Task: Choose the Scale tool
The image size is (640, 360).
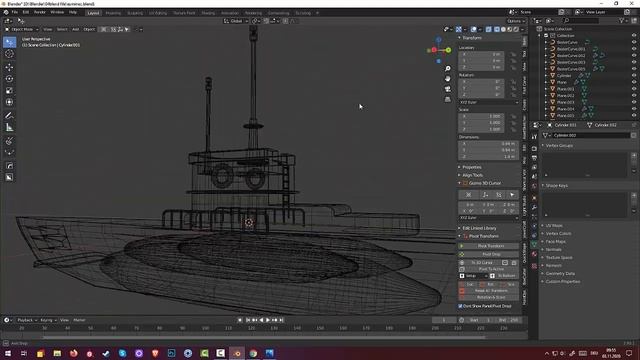Action: click(x=9, y=91)
